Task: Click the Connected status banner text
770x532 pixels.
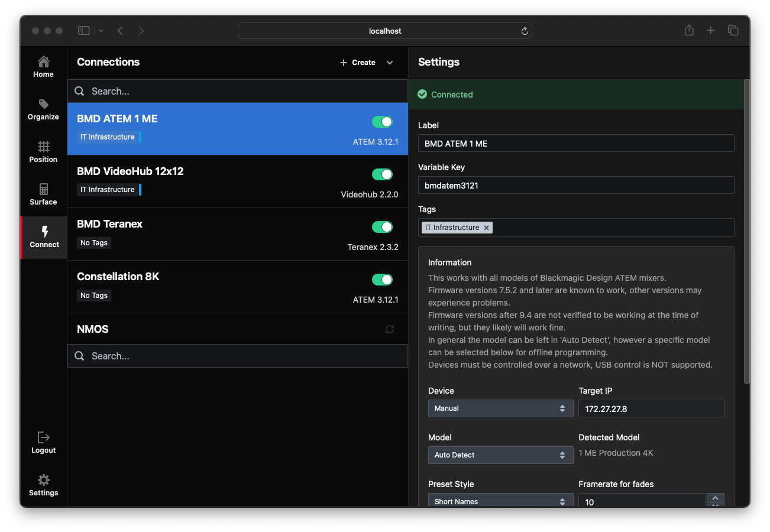Action: point(452,95)
